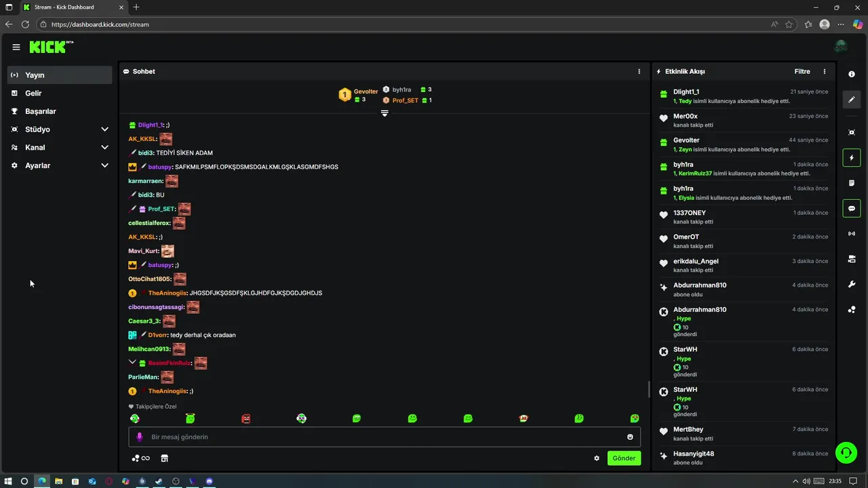Select the Dlight1_1 gift event row
Viewport: 868px width, 488px height.
point(743,96)
